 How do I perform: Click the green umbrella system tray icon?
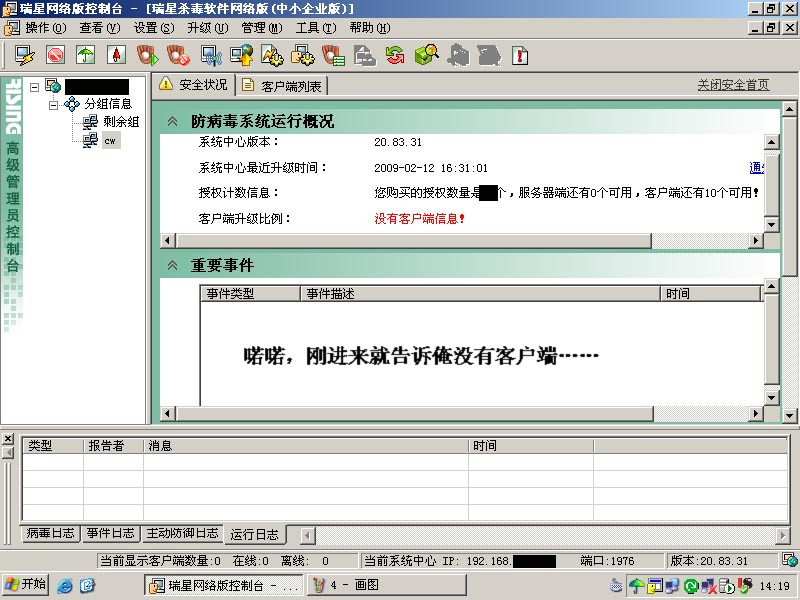pyautogui.click(x=636, y=585)
